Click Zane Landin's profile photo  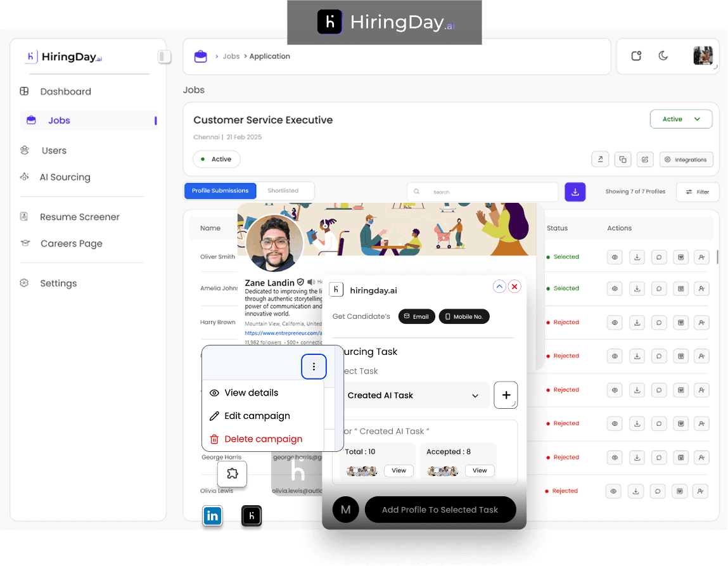[x=274, y=243]
